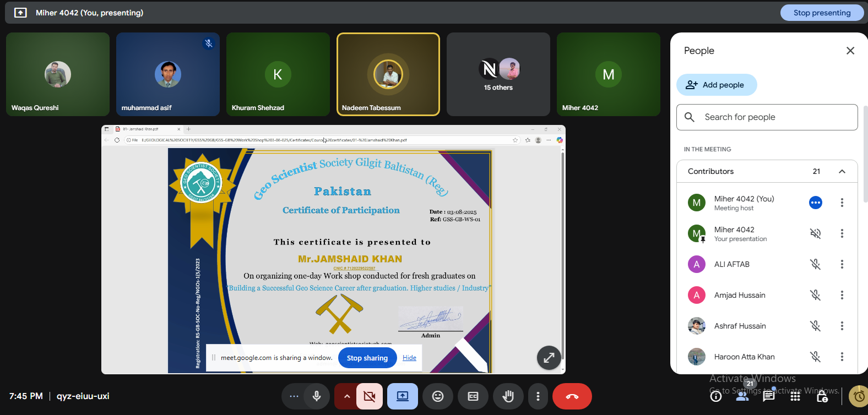This screenshot has width=868, height=415.
Task: Select Waqas Qureshi's video tile
Action: 58,74
